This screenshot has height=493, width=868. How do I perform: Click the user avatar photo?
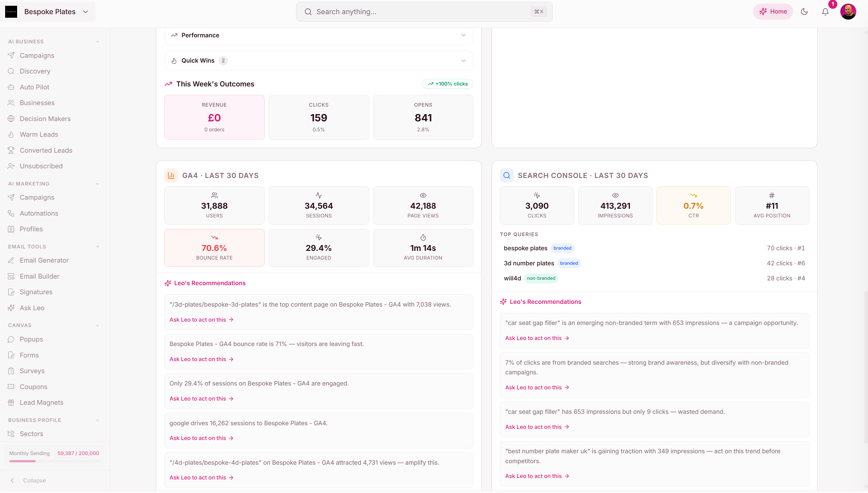[848, 12]
